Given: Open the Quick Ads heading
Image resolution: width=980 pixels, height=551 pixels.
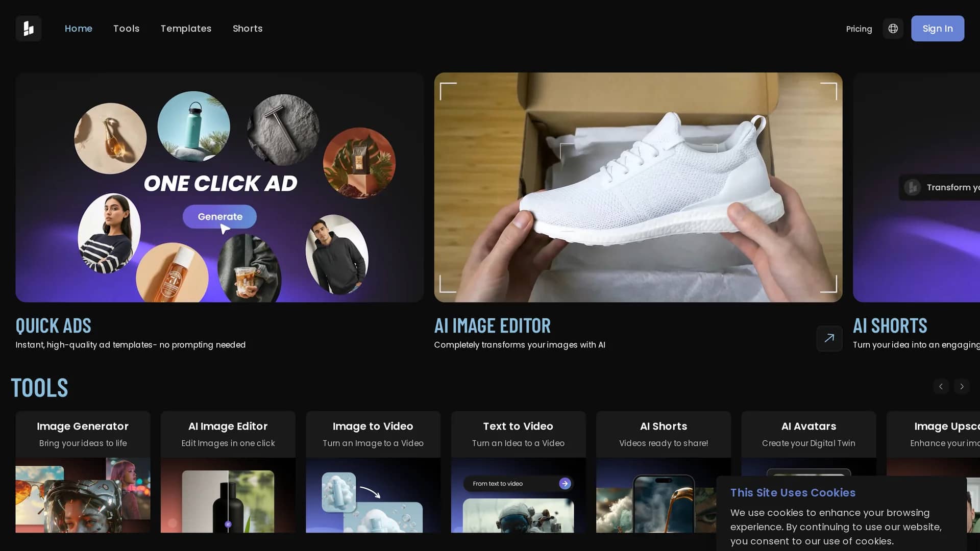Looking at the screenshot, I should [53, 325].
